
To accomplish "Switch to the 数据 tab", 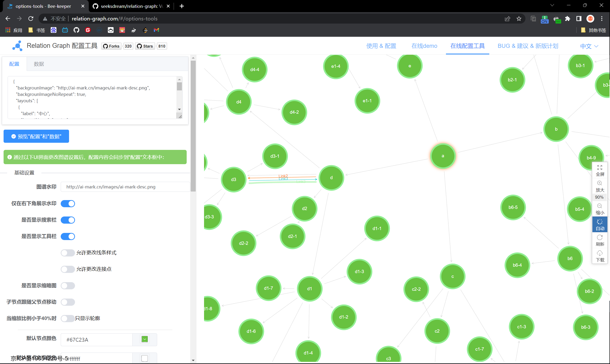I will 39,64.
